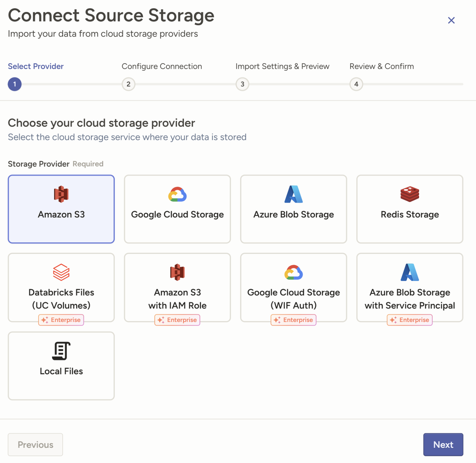
Task: Choose Amazon S3 with IAM Role label
Action: (177, 299)
